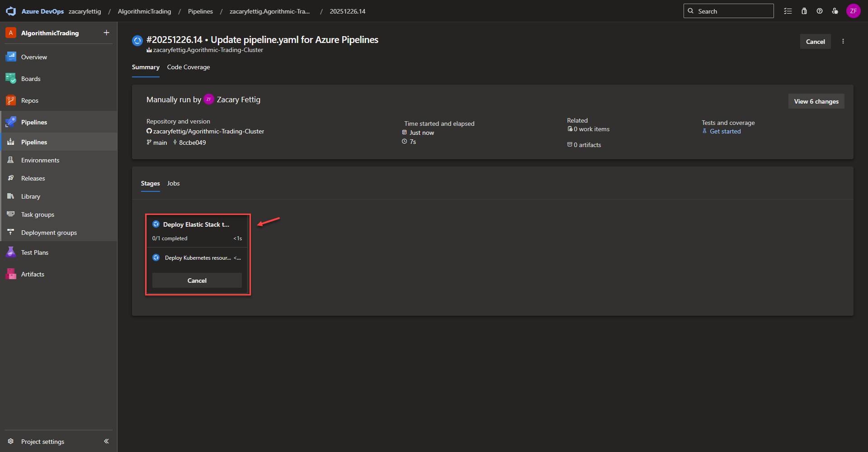Click the Help question mark icon
868x452 pixels.
[819, 11]
